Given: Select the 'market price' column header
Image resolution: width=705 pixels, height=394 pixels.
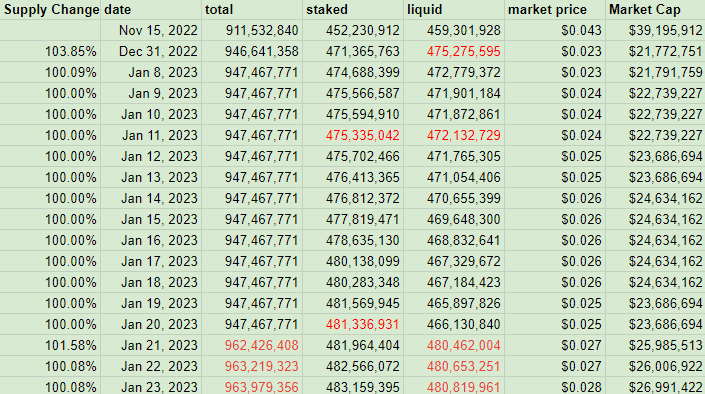Looking at the screenshot, I should point(555,9).
